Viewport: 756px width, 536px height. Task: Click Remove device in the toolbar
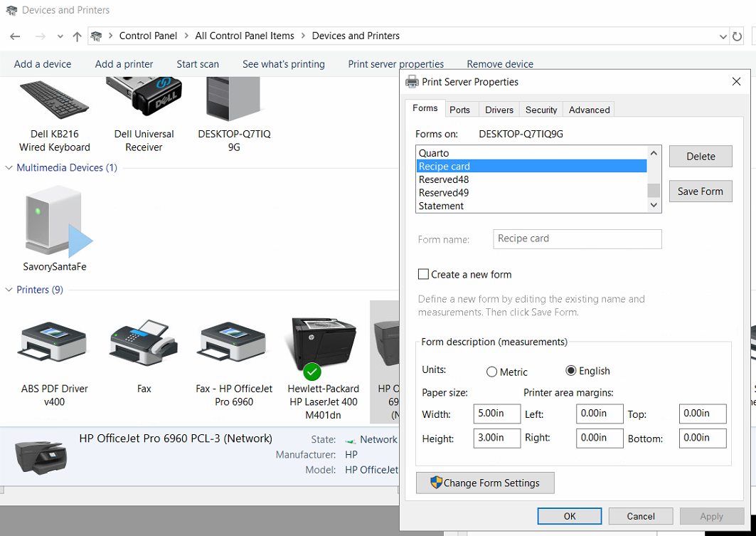click(x=500, y=64)
